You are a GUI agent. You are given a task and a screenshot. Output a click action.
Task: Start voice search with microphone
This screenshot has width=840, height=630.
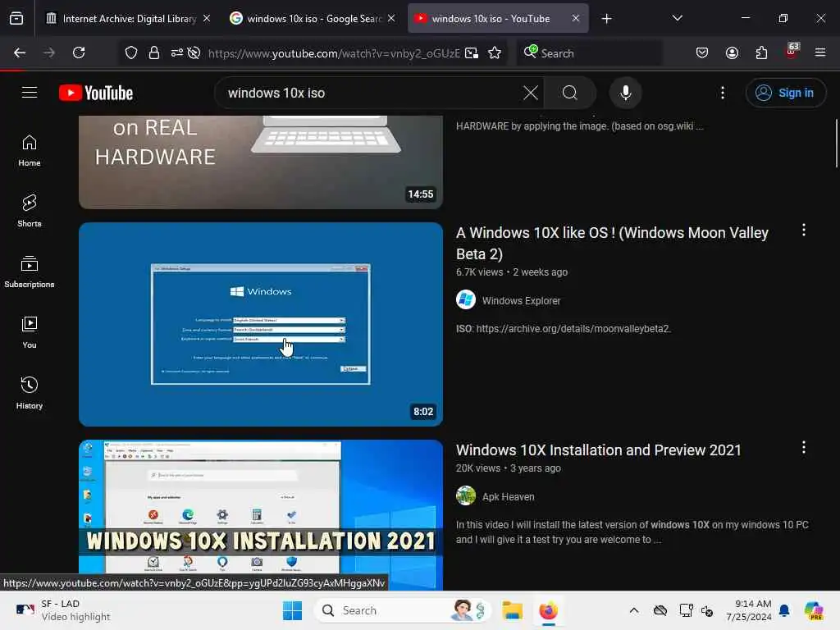(625, 93)
